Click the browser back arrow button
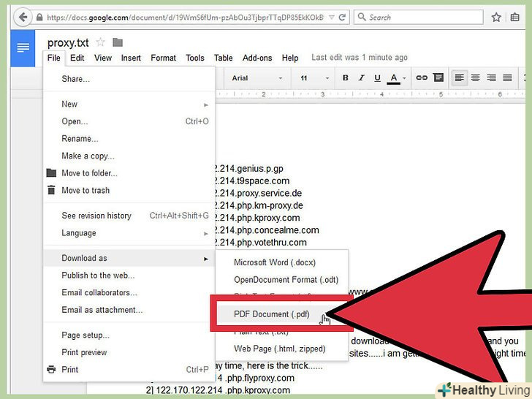This screenshot has height=399, width=532. pyautogui.click(x=23, y=17)
